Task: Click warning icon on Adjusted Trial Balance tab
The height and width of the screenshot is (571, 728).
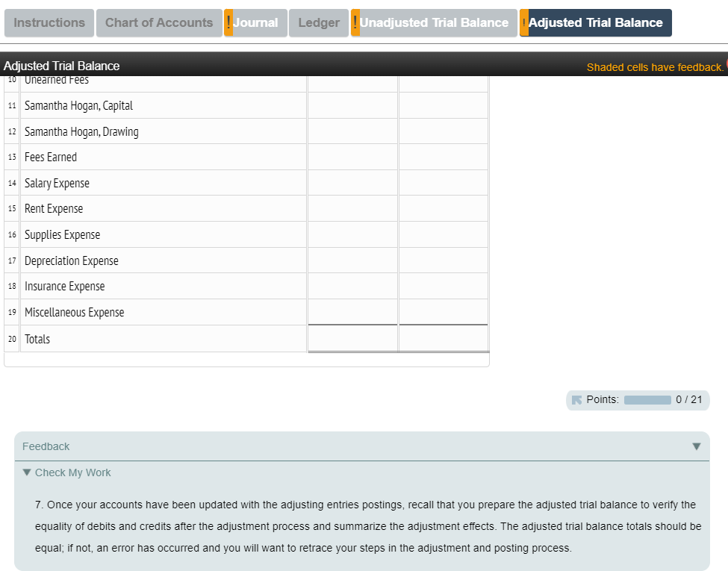Action: pos(524,22)
